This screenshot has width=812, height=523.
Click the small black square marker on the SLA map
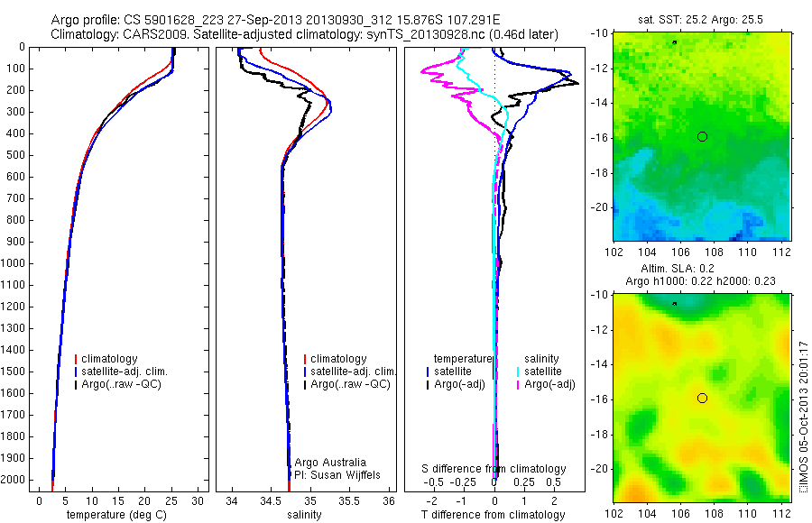click(674, 304)
